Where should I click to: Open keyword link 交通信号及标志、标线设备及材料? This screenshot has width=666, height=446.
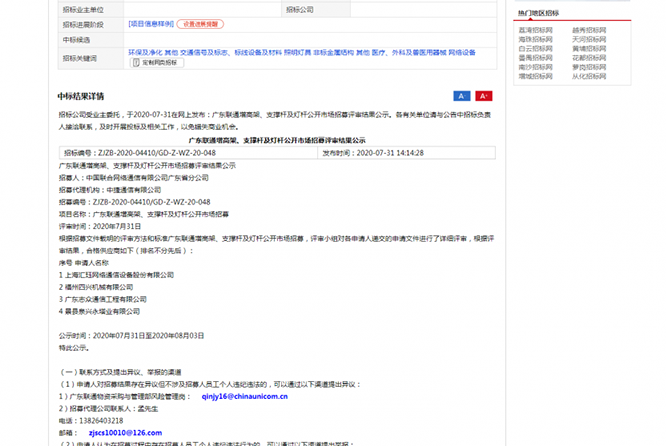(231, 53)
